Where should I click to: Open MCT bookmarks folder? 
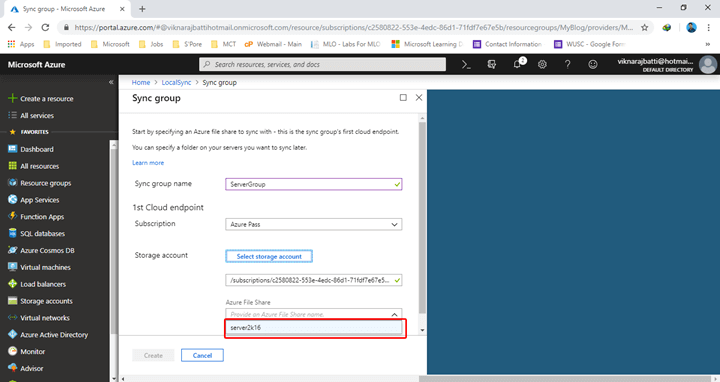point(223,44)
